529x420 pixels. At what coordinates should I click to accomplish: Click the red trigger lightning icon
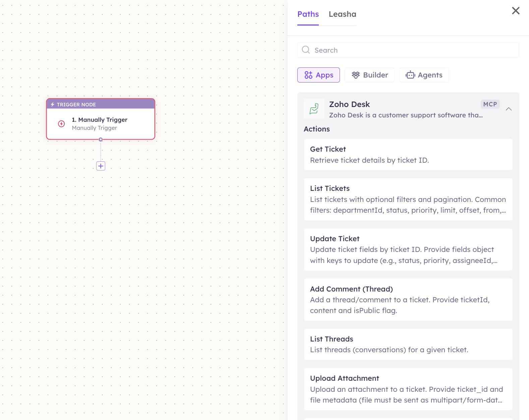coord(61,124)
